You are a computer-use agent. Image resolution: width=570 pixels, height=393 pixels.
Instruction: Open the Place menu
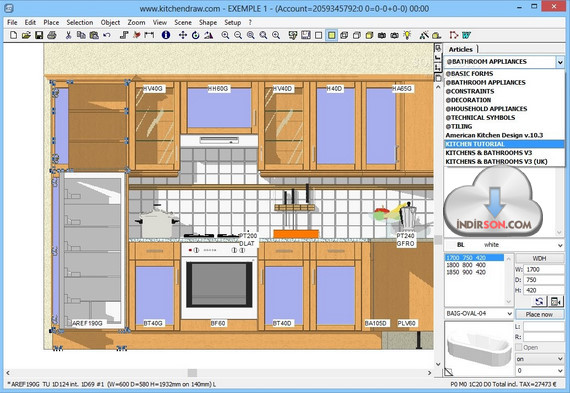pyautogui.click(x=51, y=22)
